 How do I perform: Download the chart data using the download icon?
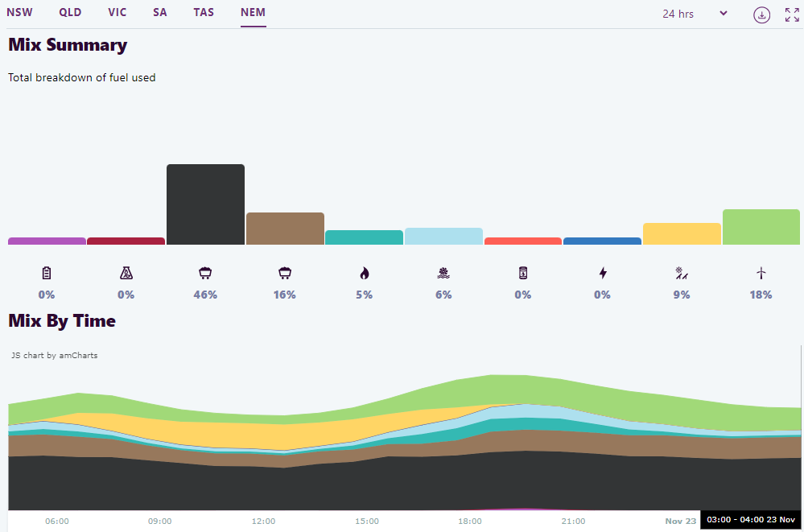tap(761, 14)
